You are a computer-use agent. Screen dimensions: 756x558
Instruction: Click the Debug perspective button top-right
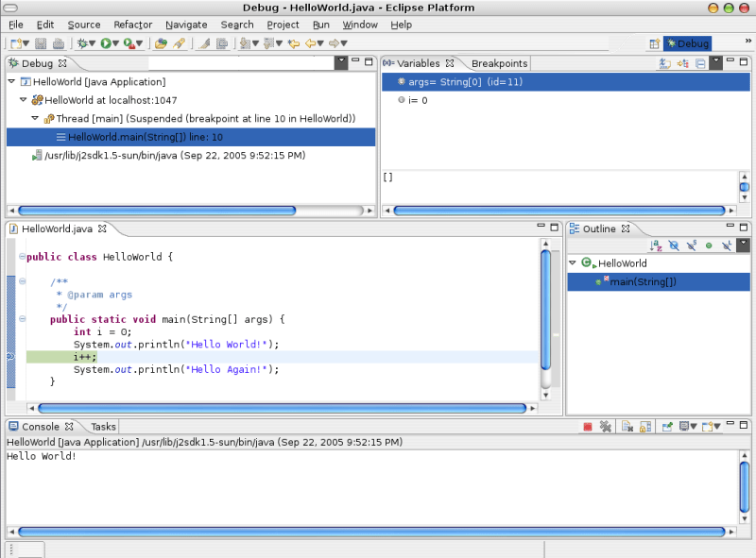tap(687, 42)
